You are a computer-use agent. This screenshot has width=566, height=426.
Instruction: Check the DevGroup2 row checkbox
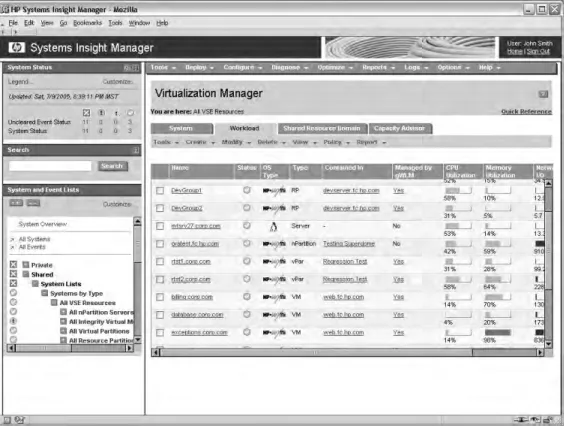pos(160,208)
